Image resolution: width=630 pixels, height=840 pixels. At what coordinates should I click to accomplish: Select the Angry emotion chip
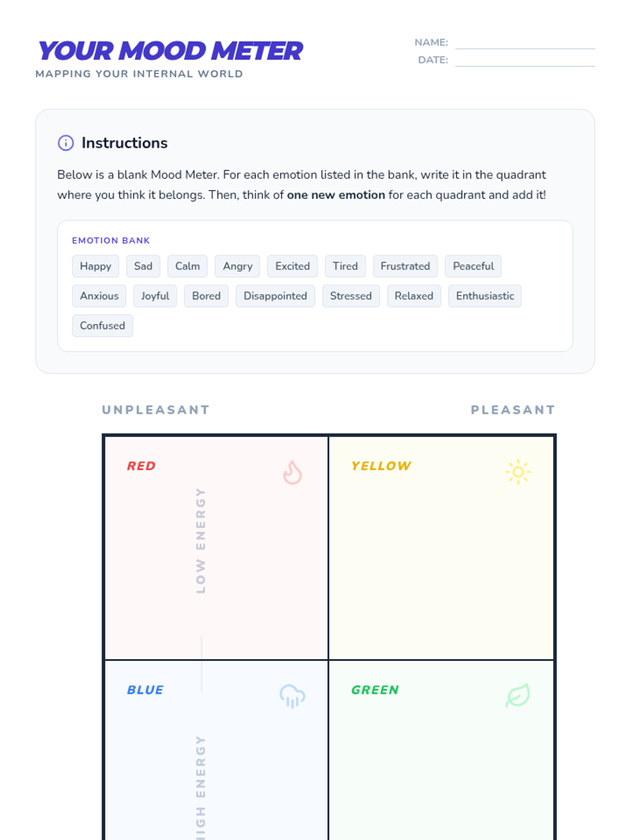pos(237,266)
